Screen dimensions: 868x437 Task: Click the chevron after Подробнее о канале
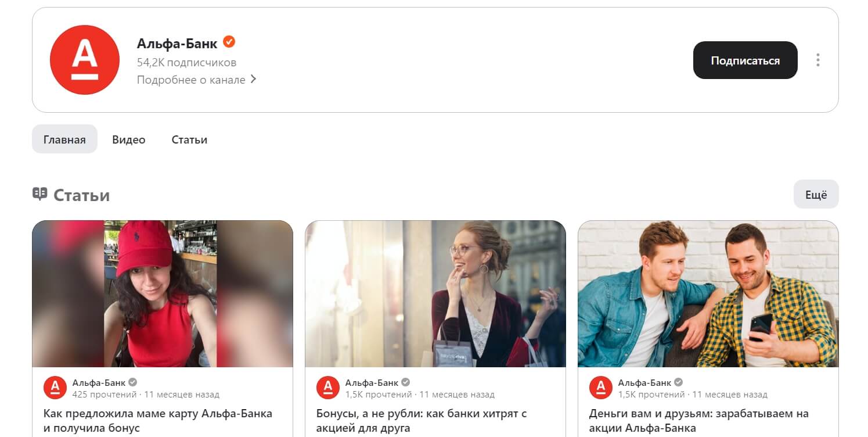(253, 79)
